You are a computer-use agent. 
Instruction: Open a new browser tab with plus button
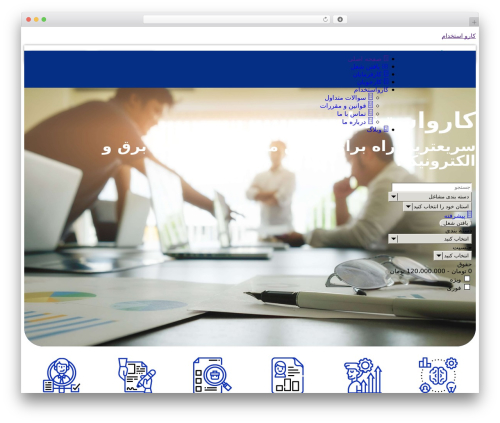click(474, 22)
